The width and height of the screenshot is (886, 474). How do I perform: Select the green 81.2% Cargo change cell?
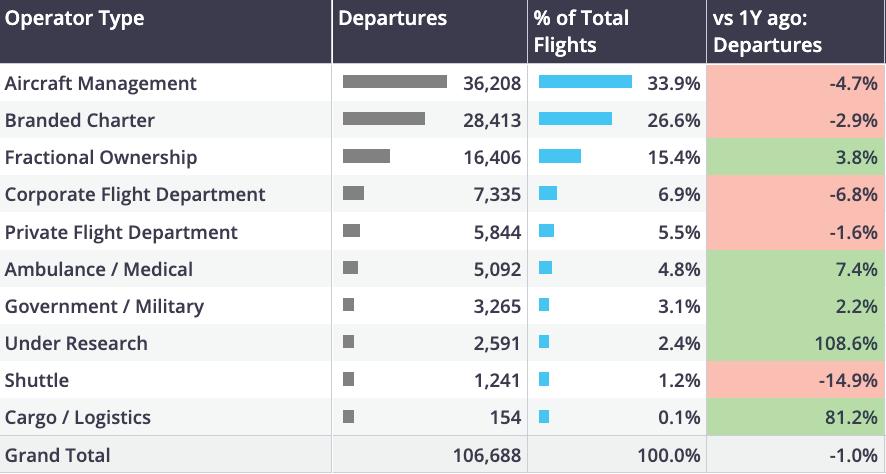pyautogui.click(x=795, y=417)
